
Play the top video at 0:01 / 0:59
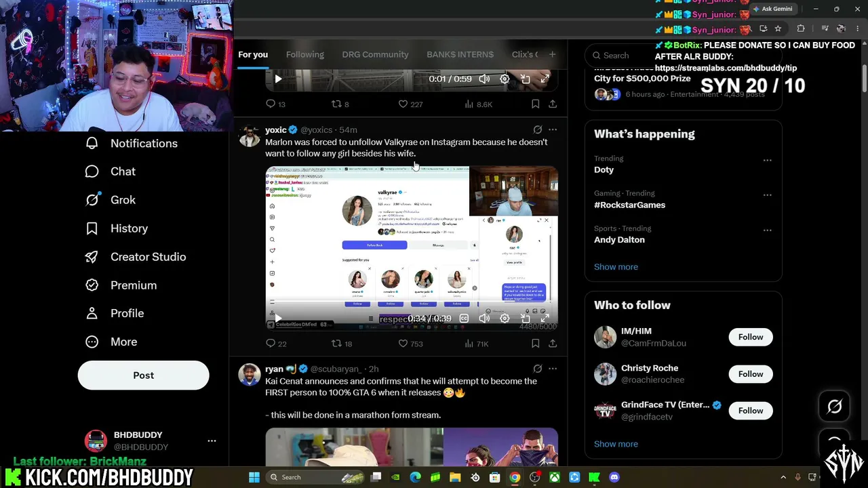point(278,79)
